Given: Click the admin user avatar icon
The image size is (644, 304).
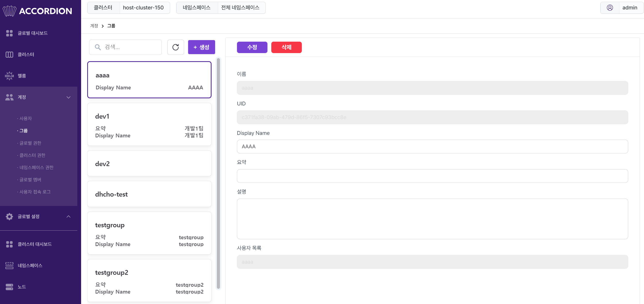Looking at the screenshot, I should pyautogui.click(x=610, y=8).
